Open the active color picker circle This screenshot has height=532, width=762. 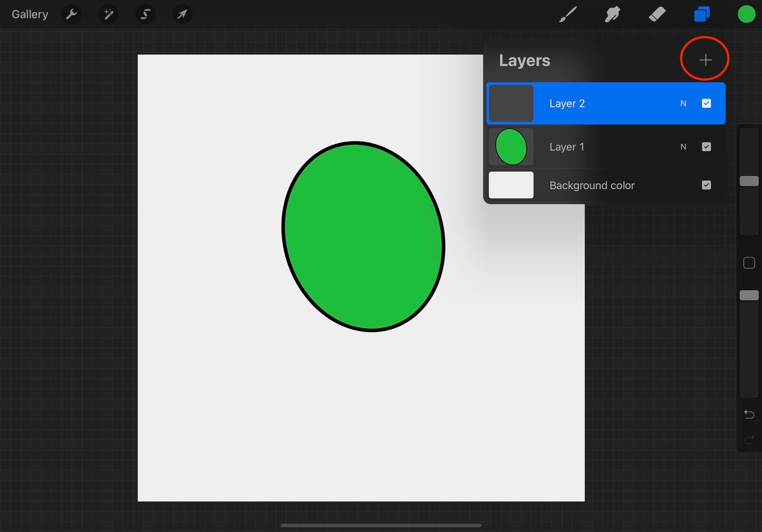tap(746, 14)
